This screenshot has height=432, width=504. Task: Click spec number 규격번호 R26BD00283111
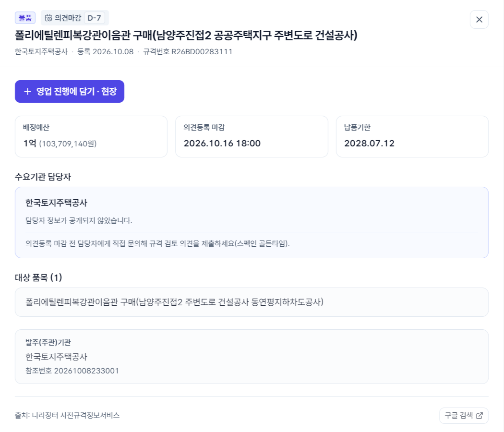[x=188, y=52]
